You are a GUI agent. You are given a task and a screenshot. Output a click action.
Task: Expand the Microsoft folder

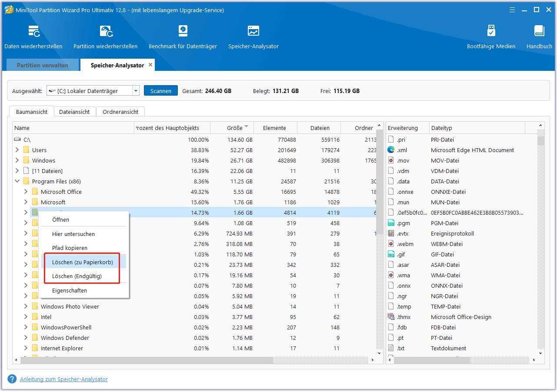tap(26, 202)
